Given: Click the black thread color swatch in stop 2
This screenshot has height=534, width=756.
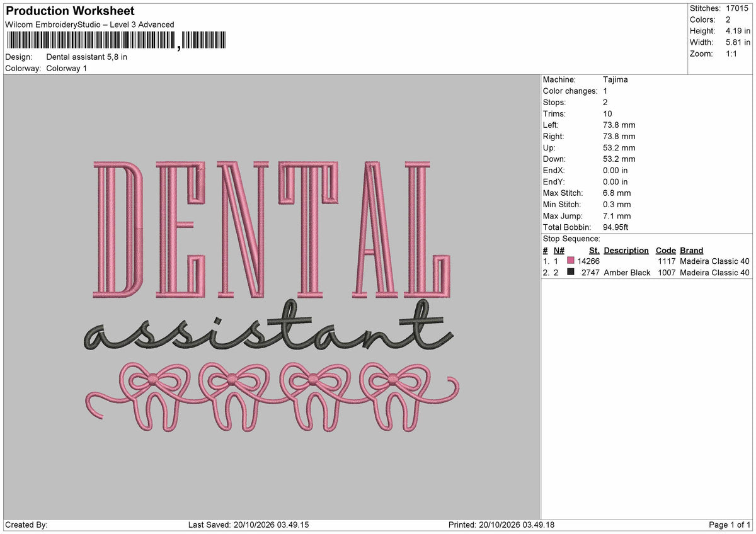Looking at the screenshot, I should point(571,272).
